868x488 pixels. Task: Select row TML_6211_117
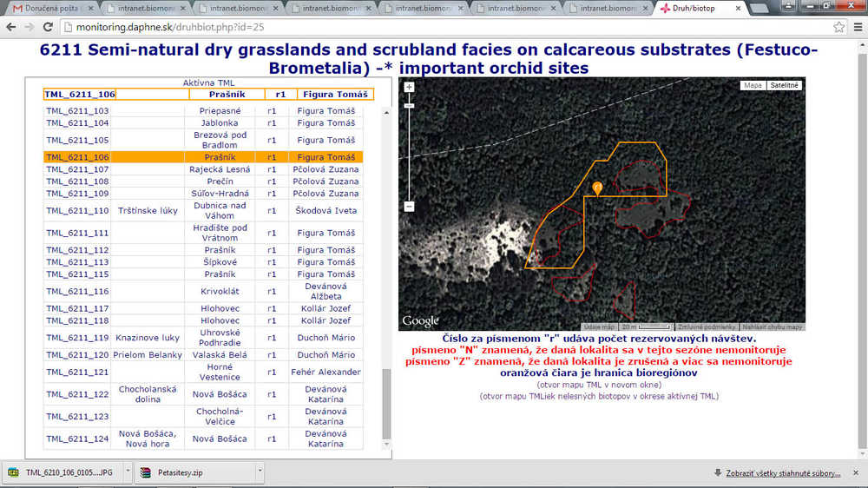click(x=202, y=308)
